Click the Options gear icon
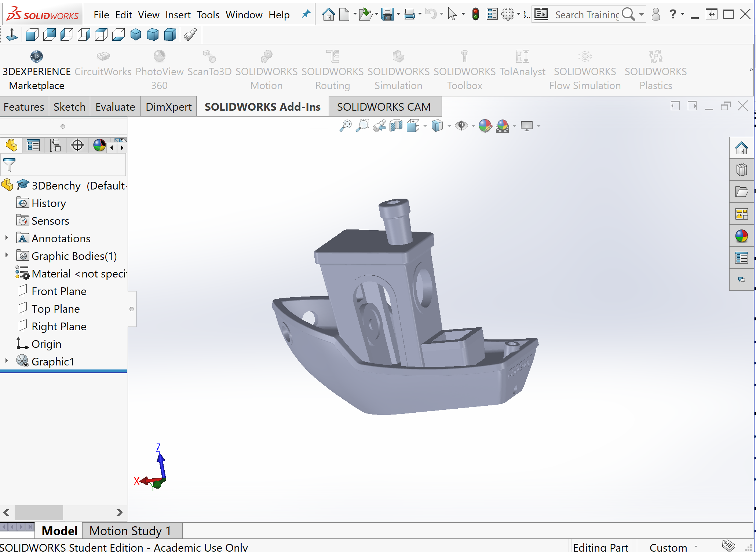 (508, 15)
